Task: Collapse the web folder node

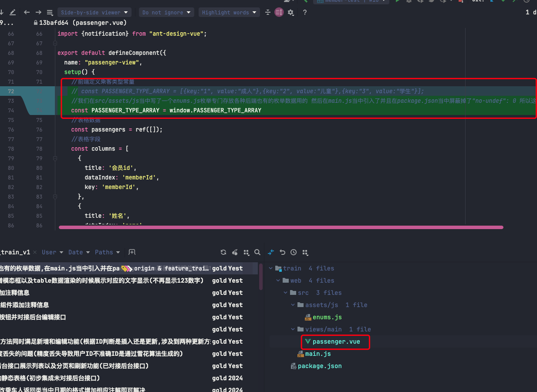Action: pyautogui.click(x=278, y=280)
